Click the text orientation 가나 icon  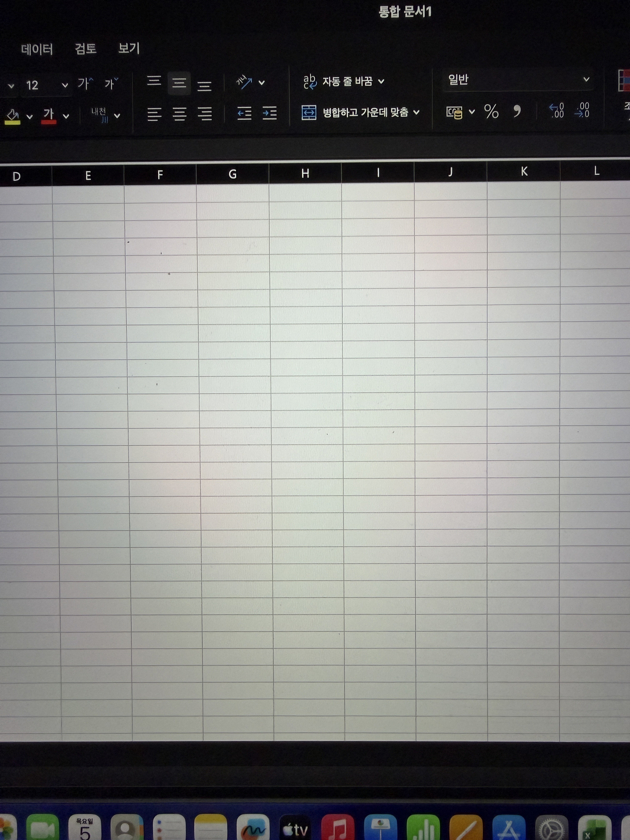[244, 82]
